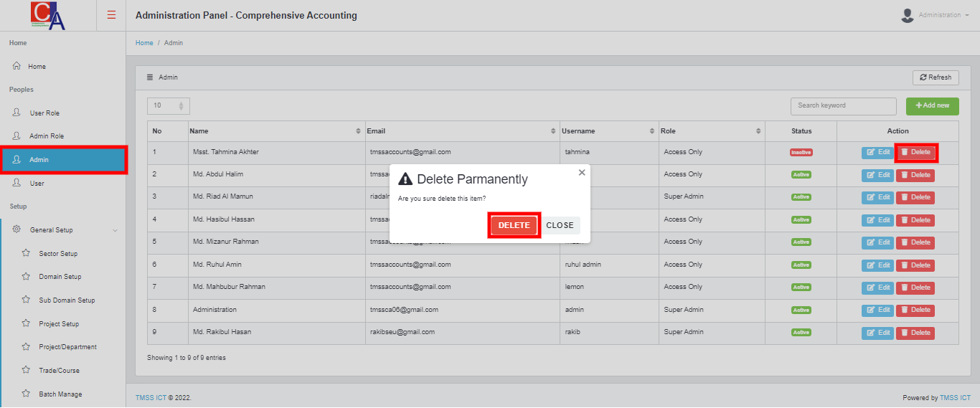The image size is (980, 408).
Task: Open the entries-per-page selector showing 10
Action: pos(169,106)
